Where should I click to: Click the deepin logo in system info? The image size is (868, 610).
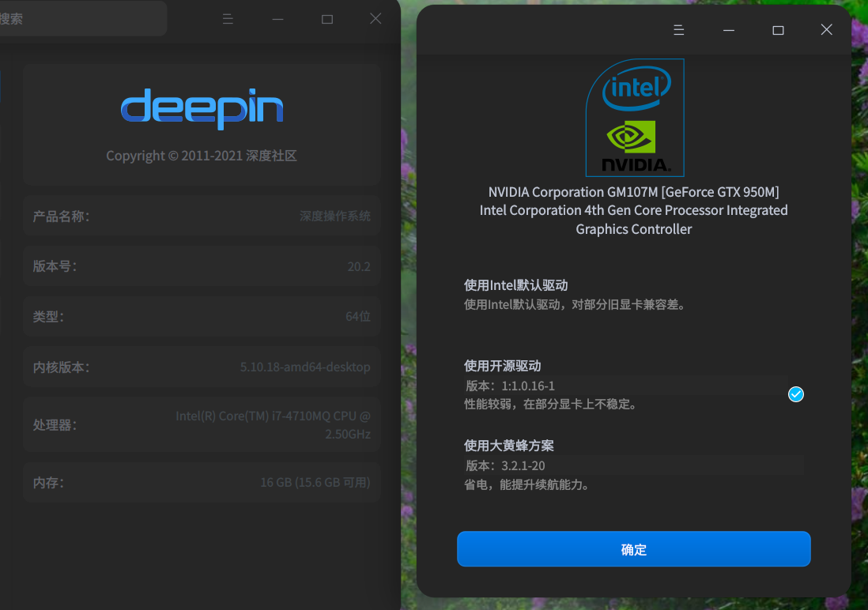[202, 108]
